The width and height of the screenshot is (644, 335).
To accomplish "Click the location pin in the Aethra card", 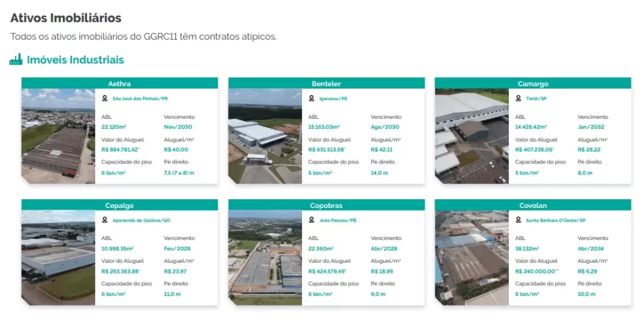I will point(105,99).
